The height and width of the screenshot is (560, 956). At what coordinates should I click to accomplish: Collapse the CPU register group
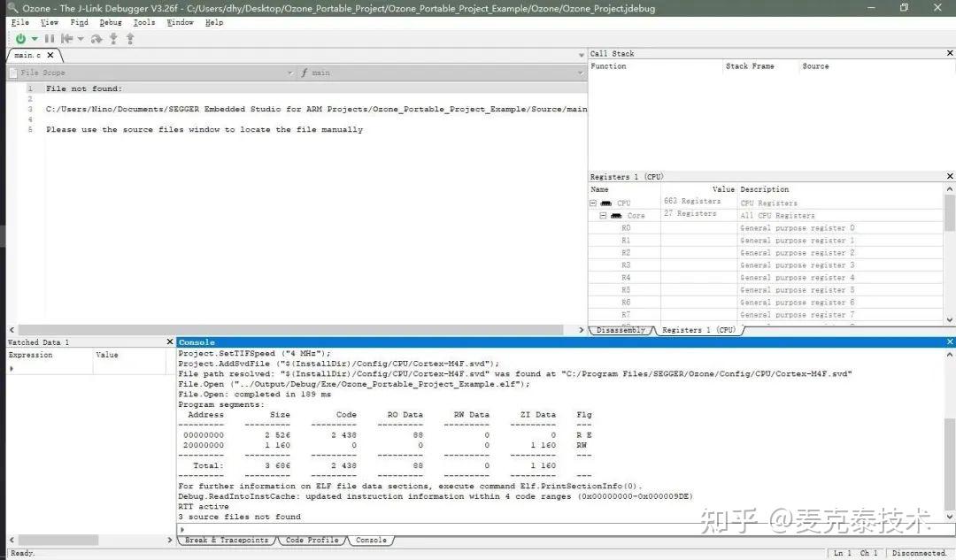pyautogui.click(x=593, y=203)
